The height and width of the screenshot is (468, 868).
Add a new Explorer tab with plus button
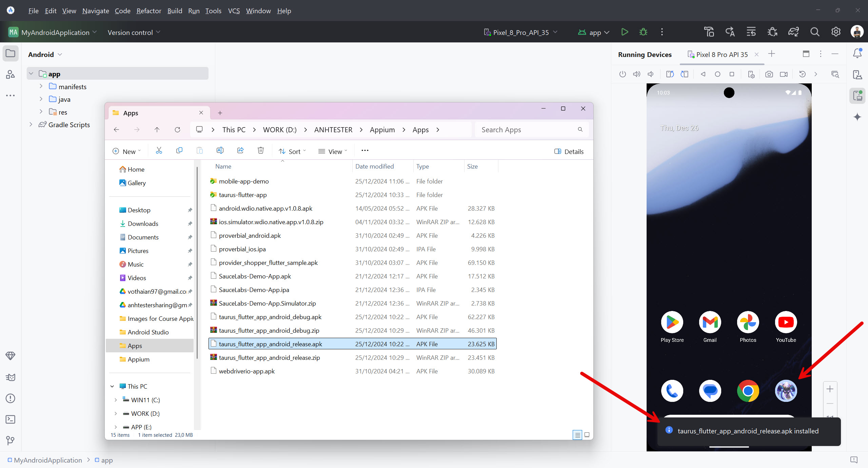(220, 113)
